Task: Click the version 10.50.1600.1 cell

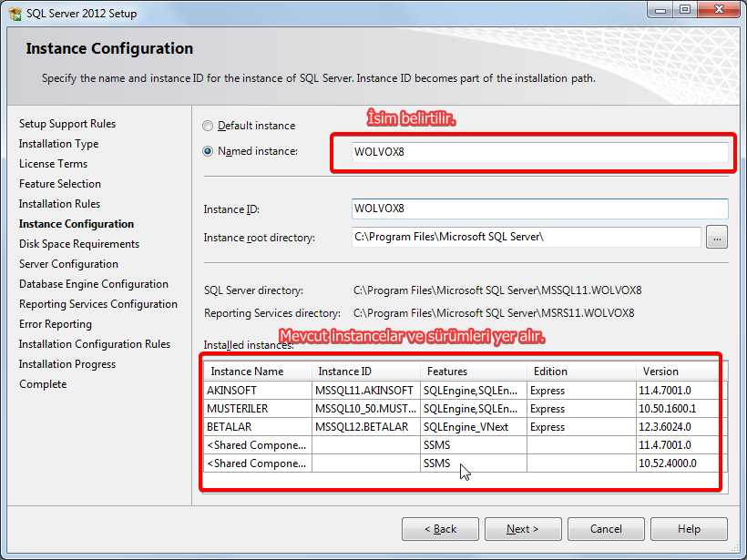Action: tap(681, 409)
